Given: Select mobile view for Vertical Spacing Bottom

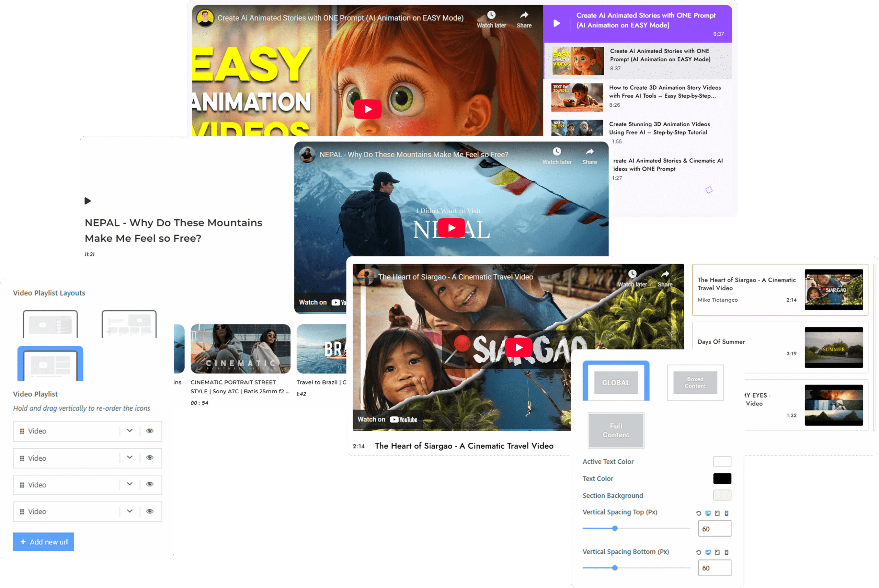Looking at the screenshot, I should [x=726, y=552].
